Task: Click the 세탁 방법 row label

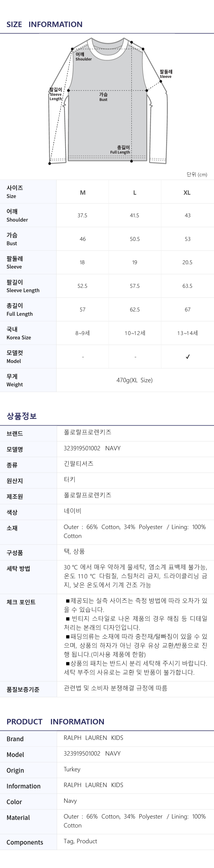Action: (x=18, y=568)
